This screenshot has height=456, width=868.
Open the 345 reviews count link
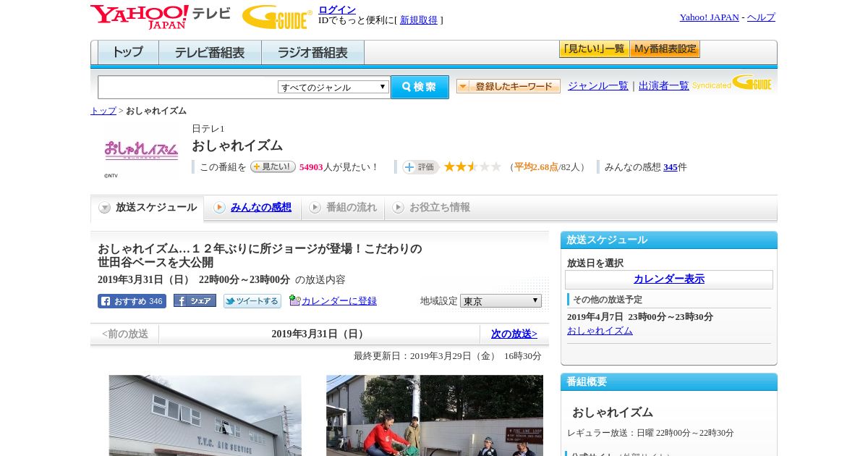pyautogui.click(x=671, y=167)
